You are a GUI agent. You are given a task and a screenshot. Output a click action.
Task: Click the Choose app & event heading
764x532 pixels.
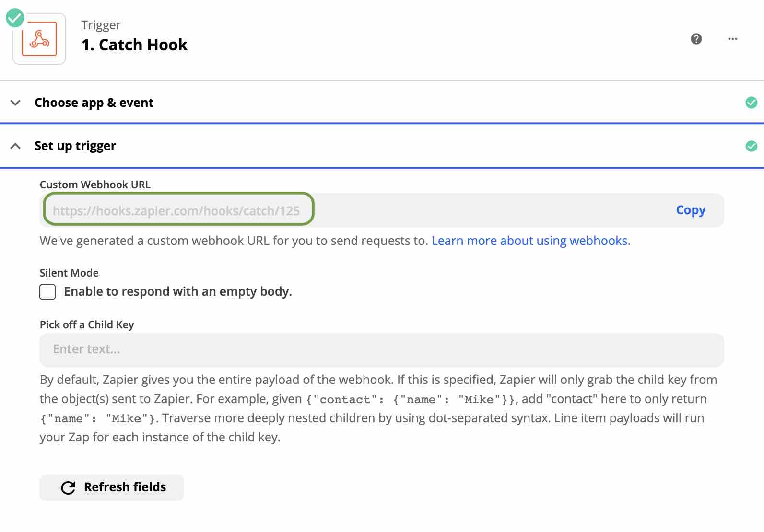(x=94, y=103)
